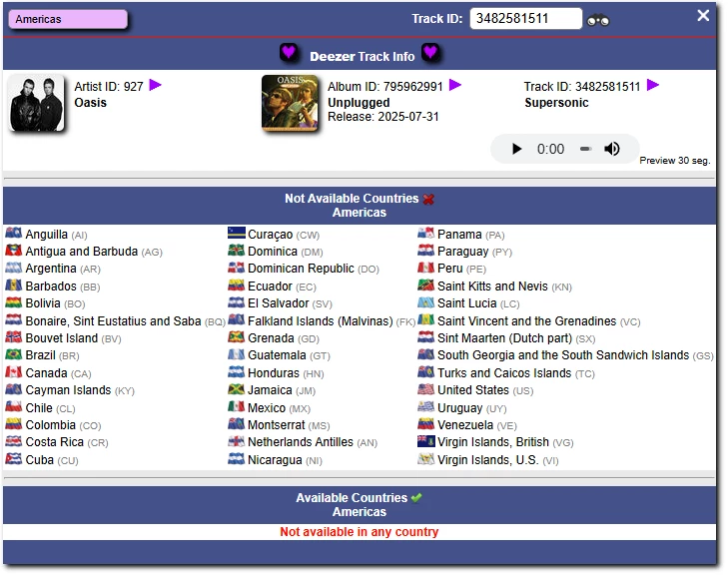Click the Sint Maarten (Dutch part) entry
Screen dimensions: 728x575
506,337
